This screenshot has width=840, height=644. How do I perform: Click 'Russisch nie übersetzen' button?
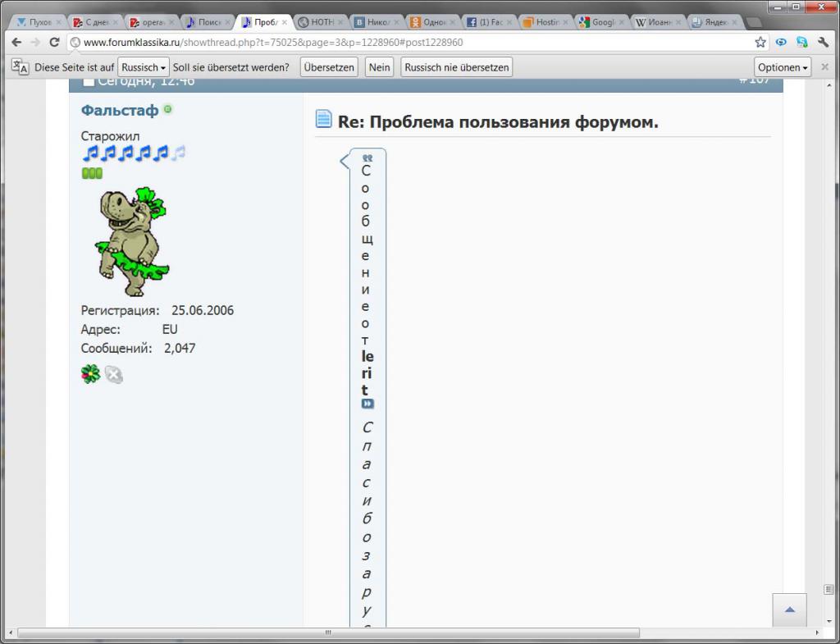click(x=456, y=67)
